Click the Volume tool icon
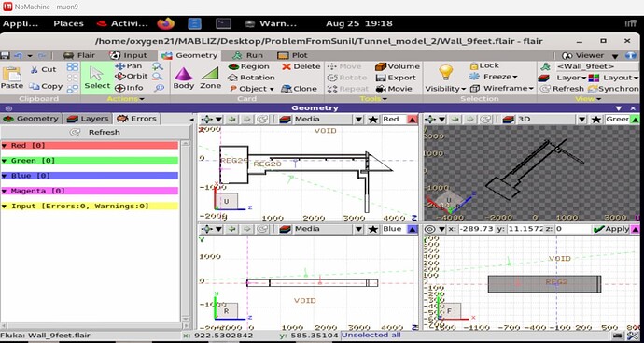Viewport: 644px width, 343px height. coord(381,66)
